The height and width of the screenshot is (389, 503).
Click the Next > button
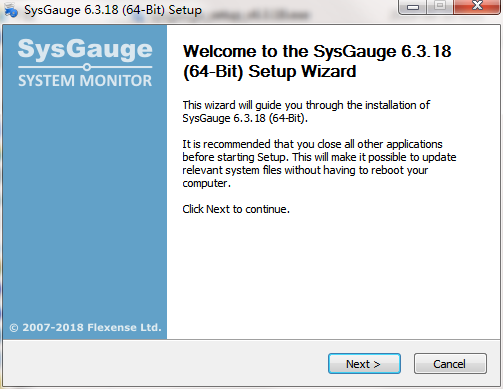(x=364, y=364)
